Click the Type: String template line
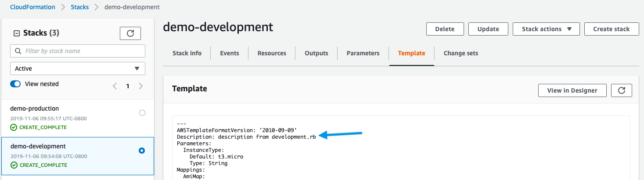 (x=209, y=163)
